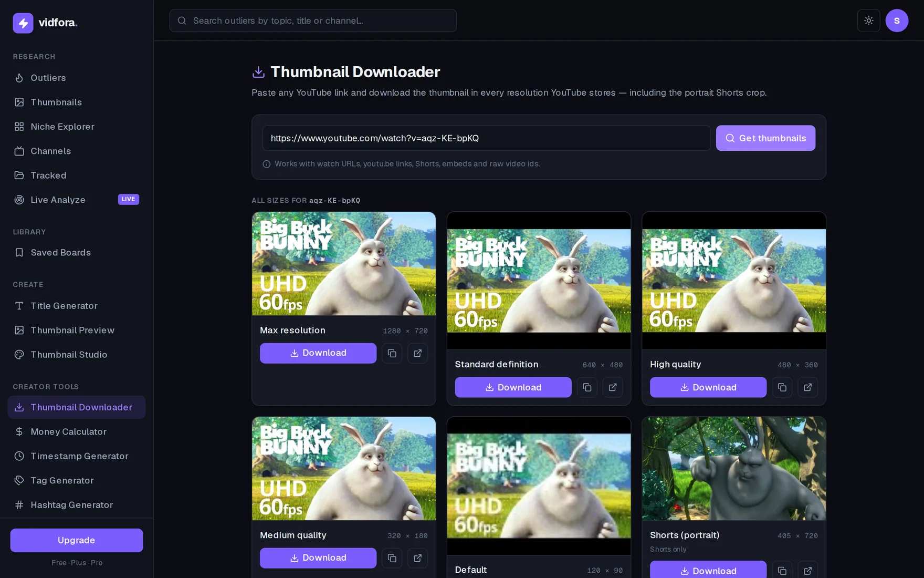
Task: Copy the Standard definition thumbnail link
Action: point(587,387)
